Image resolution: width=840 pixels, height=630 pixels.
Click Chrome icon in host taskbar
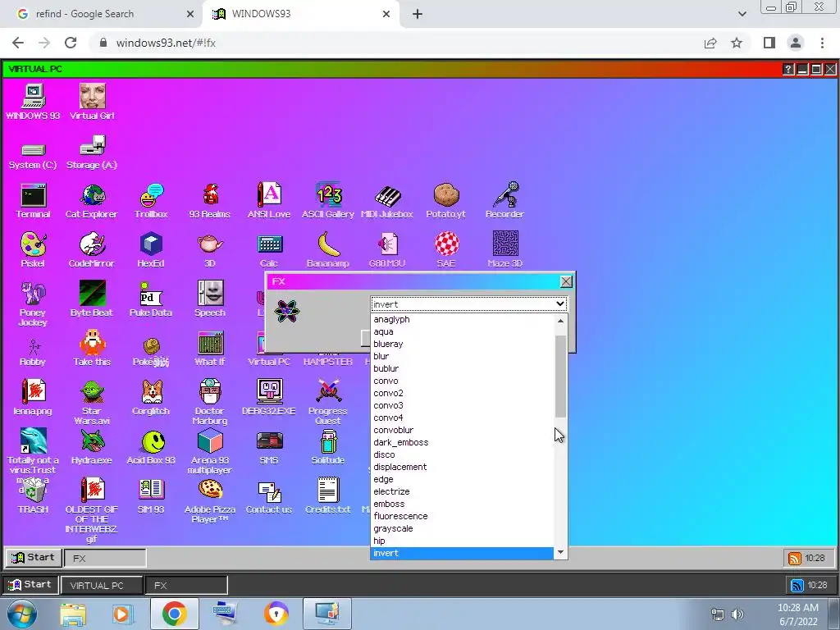coord(174,614)
